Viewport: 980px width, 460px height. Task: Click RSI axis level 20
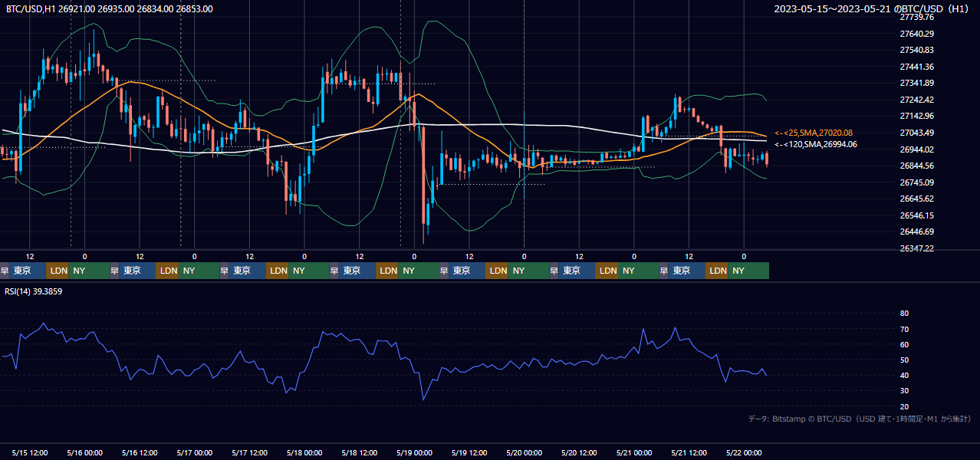pyautogui.click(x=904, y=406)
